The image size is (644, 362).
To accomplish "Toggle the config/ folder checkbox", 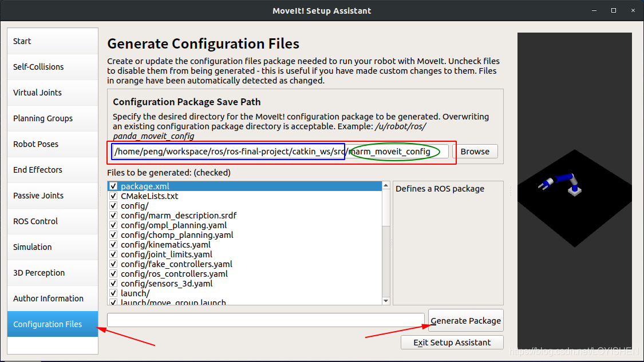I will pos(113,206).
